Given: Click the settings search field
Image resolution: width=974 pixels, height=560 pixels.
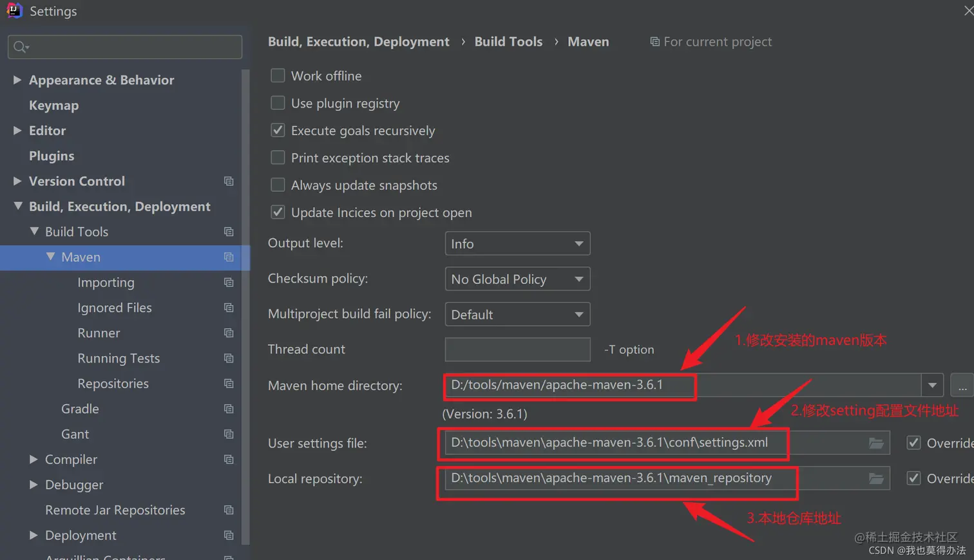Looking at the screenshot, I should click(x=125, y=47).
